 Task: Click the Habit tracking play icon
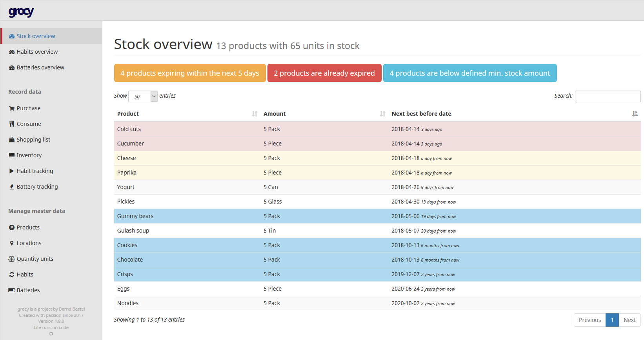(12, 171)
